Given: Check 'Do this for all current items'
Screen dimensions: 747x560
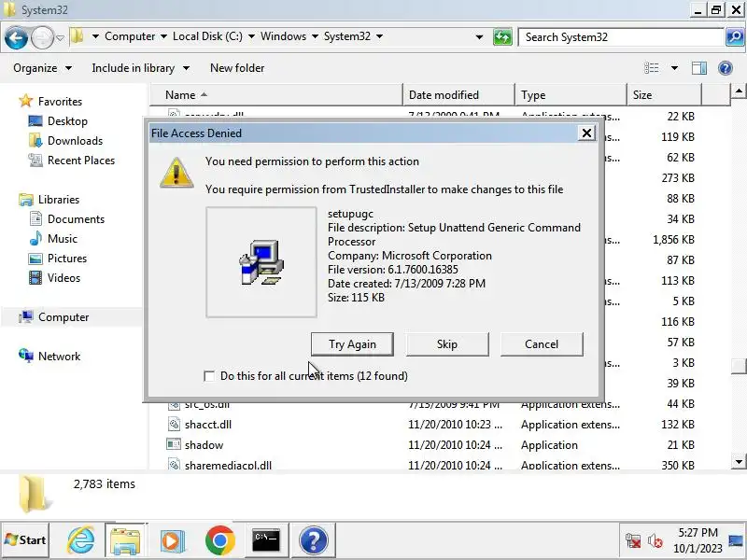Looking at the screenshot, I should (x=209, y=376).
